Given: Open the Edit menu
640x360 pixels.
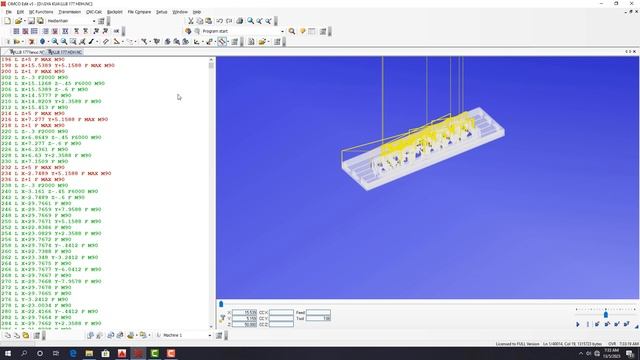Looking at the screenshot, I should 20,12.
